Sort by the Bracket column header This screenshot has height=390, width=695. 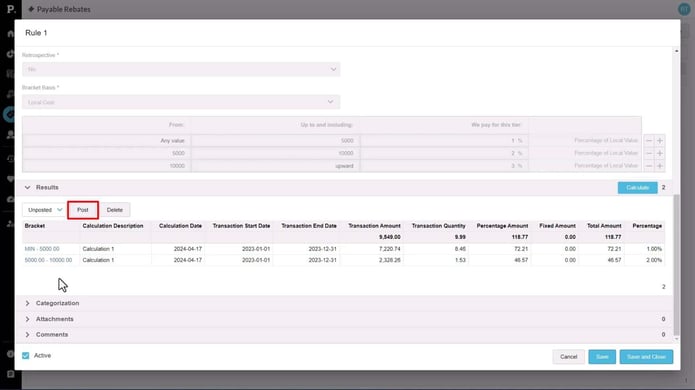[x=35, y=226]
